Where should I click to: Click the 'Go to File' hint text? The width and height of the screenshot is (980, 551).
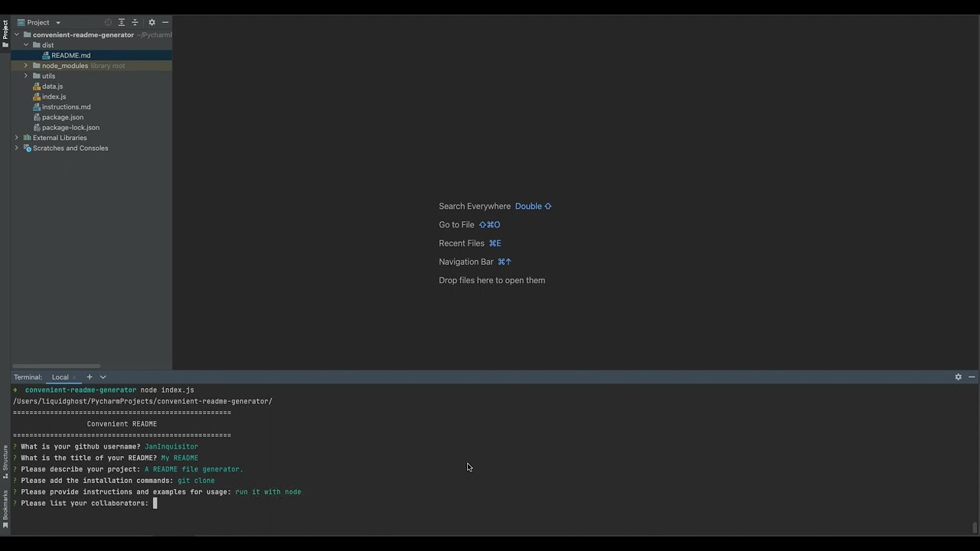coord(456,225)
